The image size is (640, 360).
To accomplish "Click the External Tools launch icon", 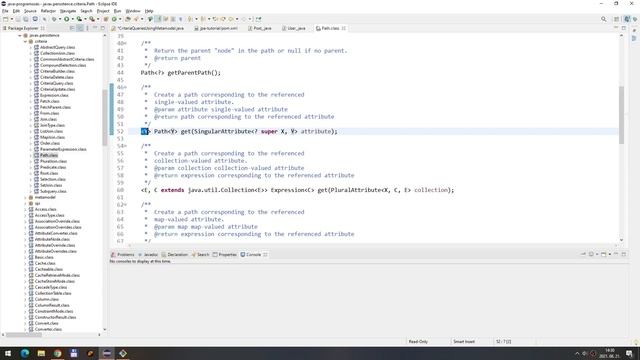I will (92, 19).
